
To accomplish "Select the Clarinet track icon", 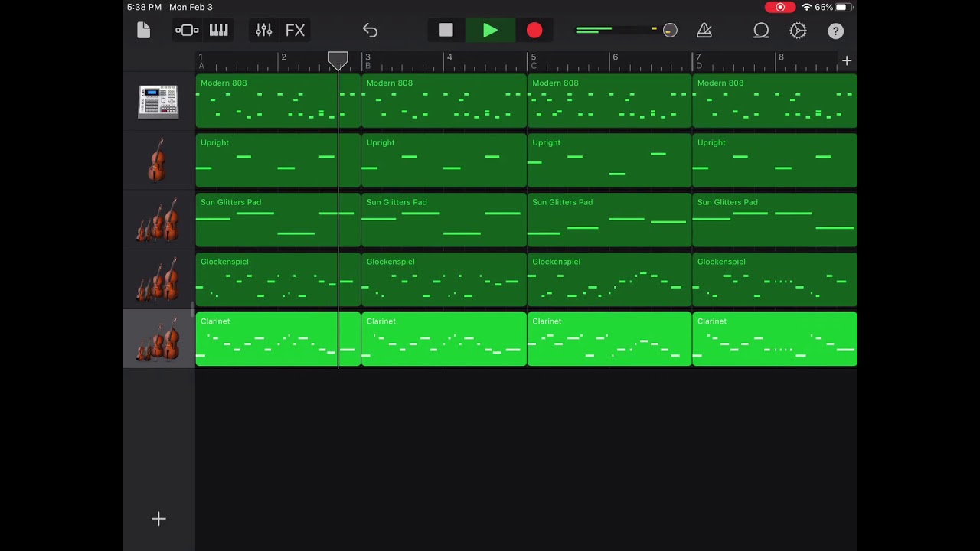I will click(158, 339).
